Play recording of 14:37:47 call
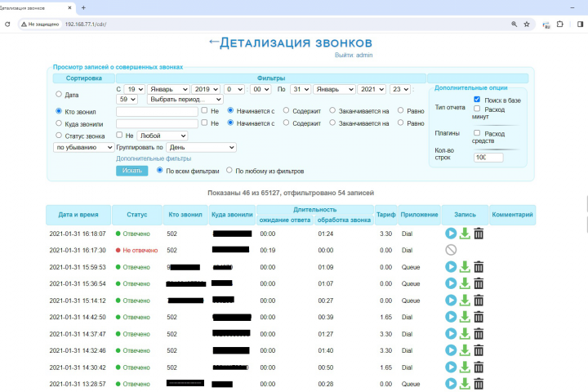Viewport: 588px width, 392px height. (451, 333)
